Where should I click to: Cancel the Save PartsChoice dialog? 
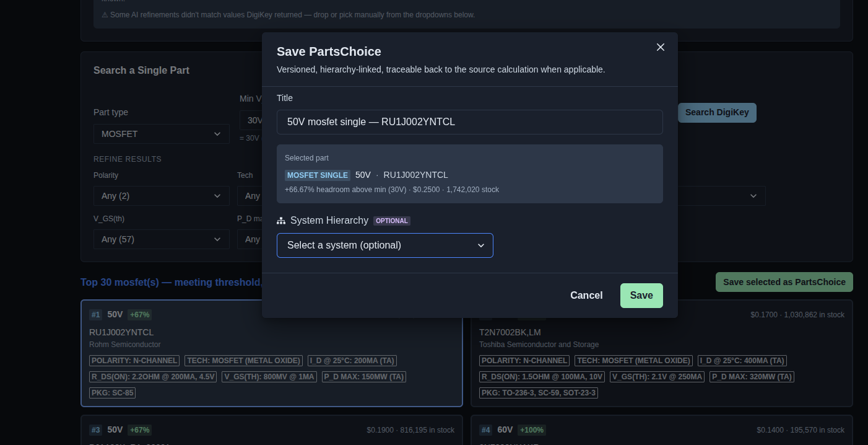[586, 296]
